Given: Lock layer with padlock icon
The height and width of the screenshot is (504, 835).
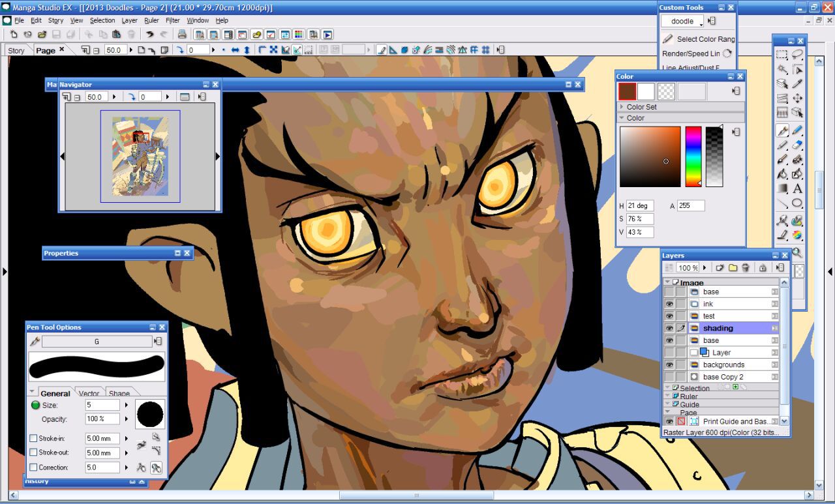Looking at the screenshot, I should pos(762,268).
